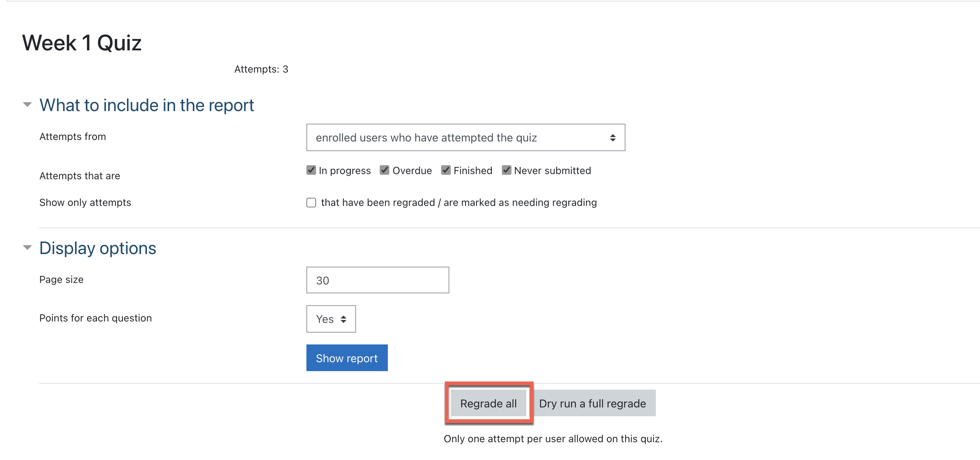
Task: Collapse the 'What to include in the report' triangle
Action: tap(27, 104)
